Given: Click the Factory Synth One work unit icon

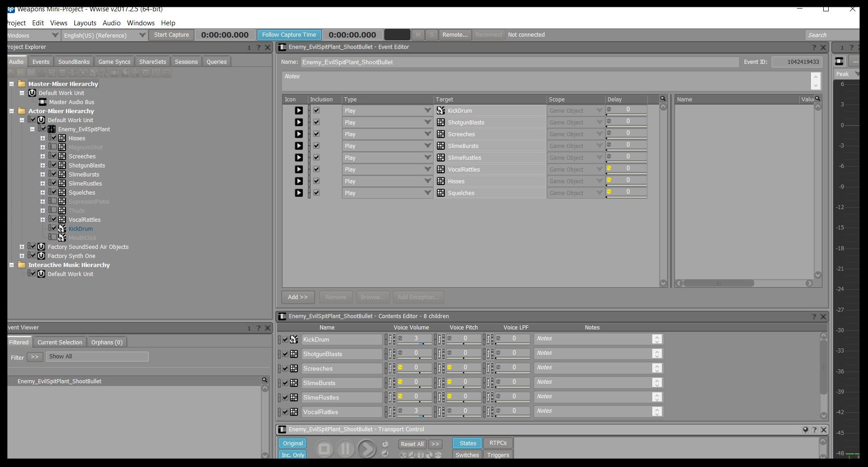Looking at the screenshot, I should 41,256.
